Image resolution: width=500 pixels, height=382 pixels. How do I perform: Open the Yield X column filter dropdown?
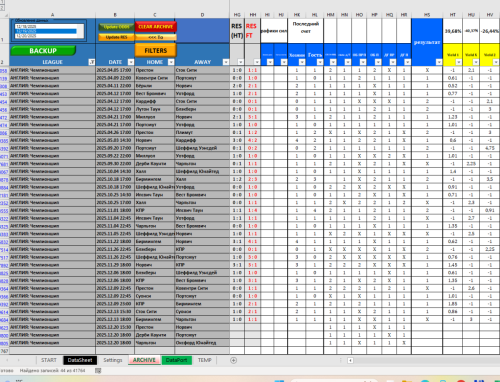476,62
